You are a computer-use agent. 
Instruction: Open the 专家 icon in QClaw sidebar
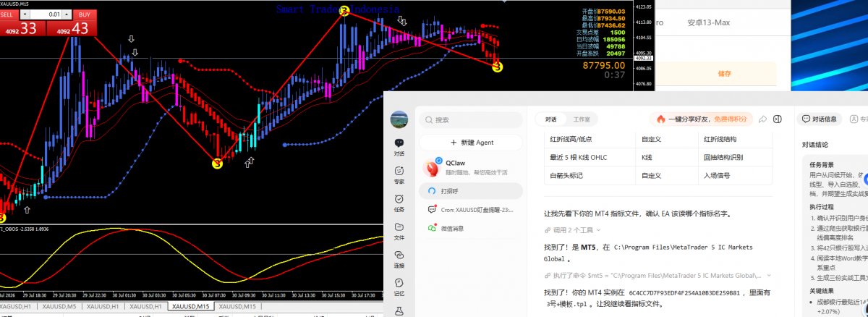[x=399, y=174]
